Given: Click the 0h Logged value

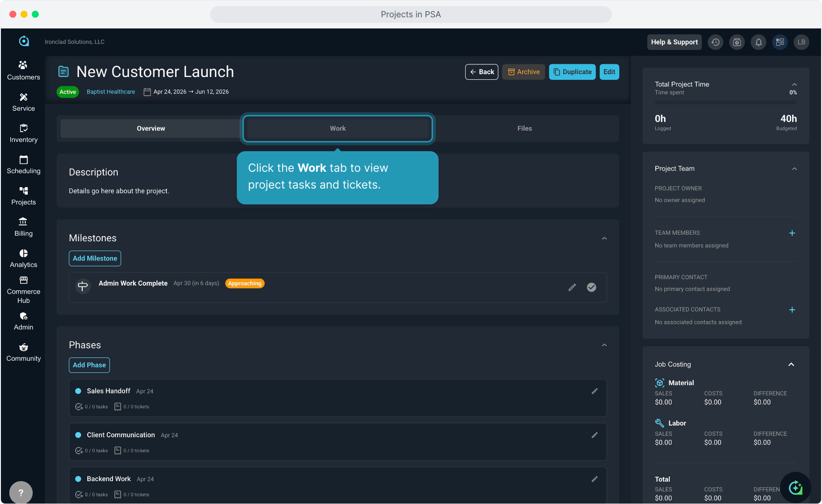Looking at the screenshot, I should [x=660, y=119].
